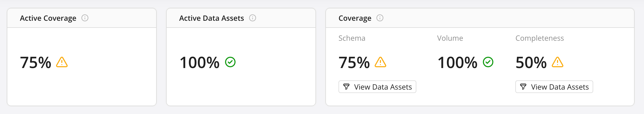The image size is (644, 114).
Task: Click the warning triangle beside Completeness 50%
Action: [558, 62]
